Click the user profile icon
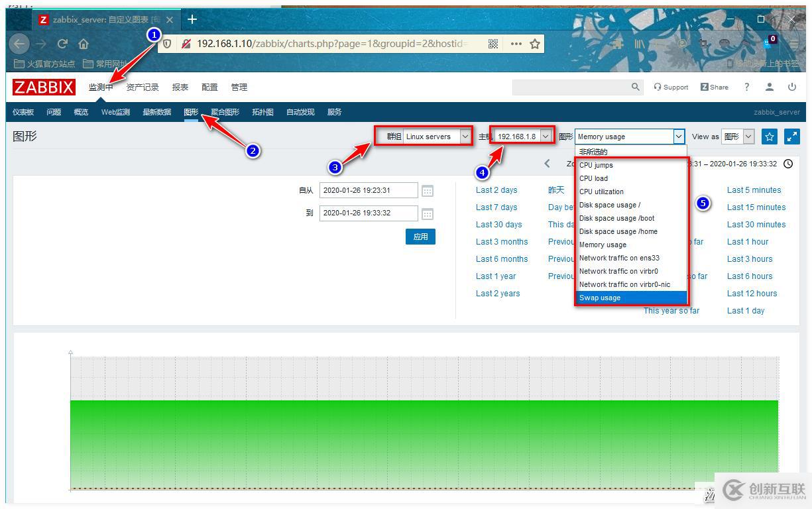The image size is (812, 509). (x=770, y=87)
